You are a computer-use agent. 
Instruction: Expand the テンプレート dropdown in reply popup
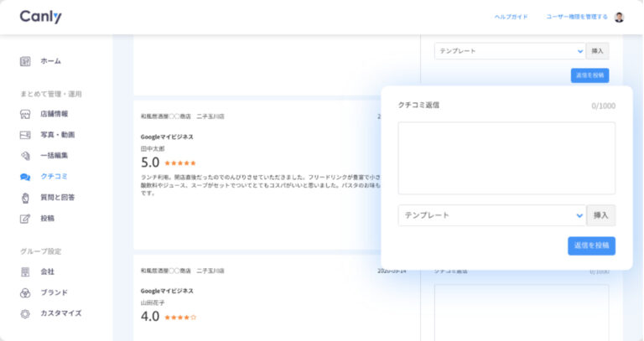point(491,215)
